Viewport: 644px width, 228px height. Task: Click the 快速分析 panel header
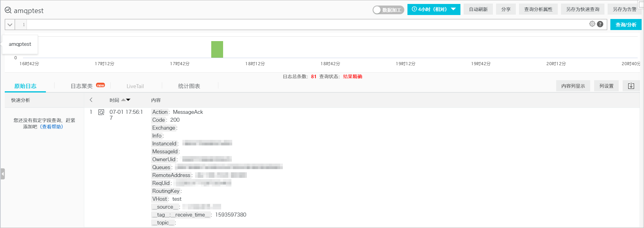click(21, 100)
